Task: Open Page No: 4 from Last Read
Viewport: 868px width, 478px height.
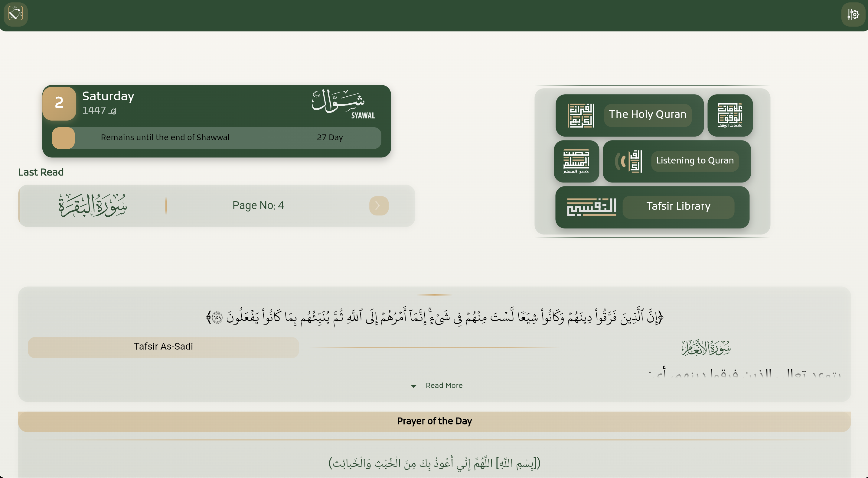Action: (258, 205)
